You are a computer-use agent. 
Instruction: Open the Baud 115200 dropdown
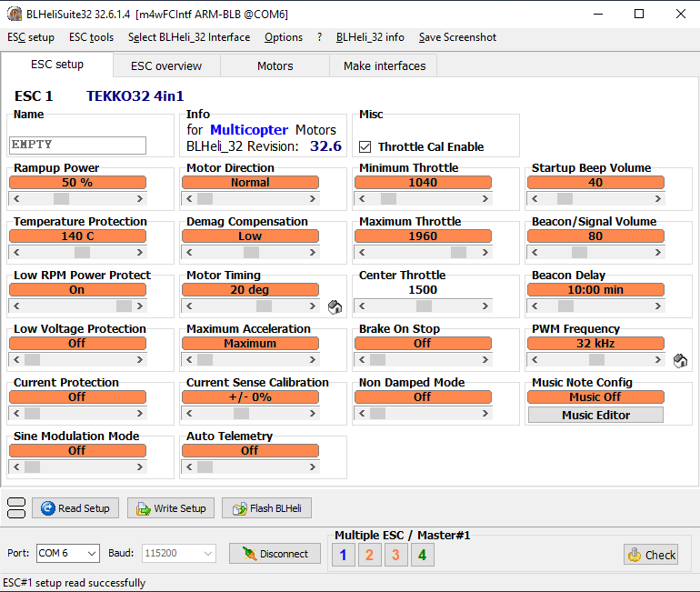point(208,554)
